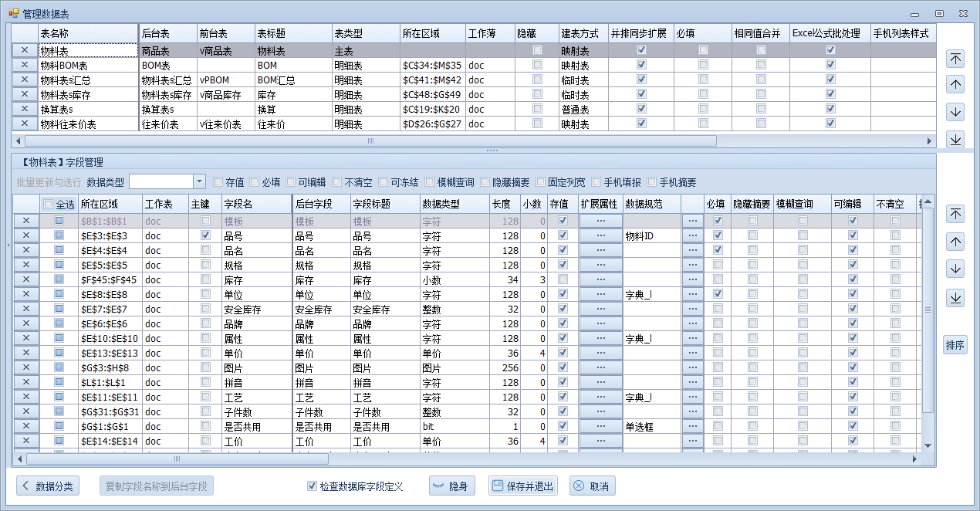Click the 物料表 name cell in first row
This screenshot has width=980, height=511.
coord(86,50)
